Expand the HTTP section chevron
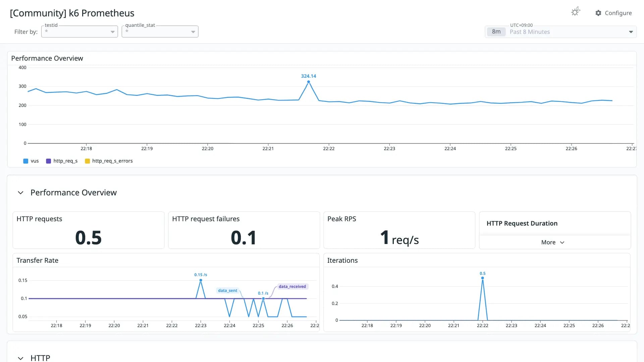Screen dimensions: 644x362 point(20,358)
